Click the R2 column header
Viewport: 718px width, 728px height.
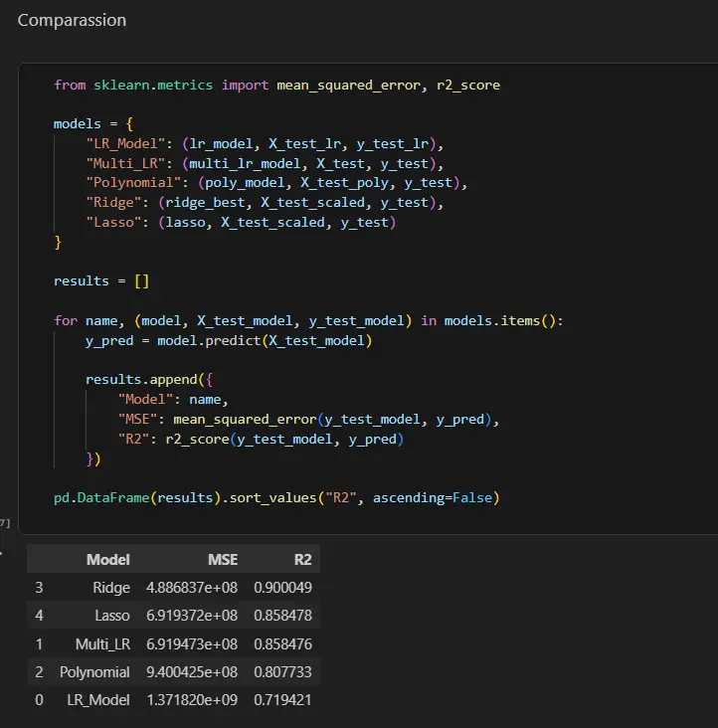coord(302,560)
